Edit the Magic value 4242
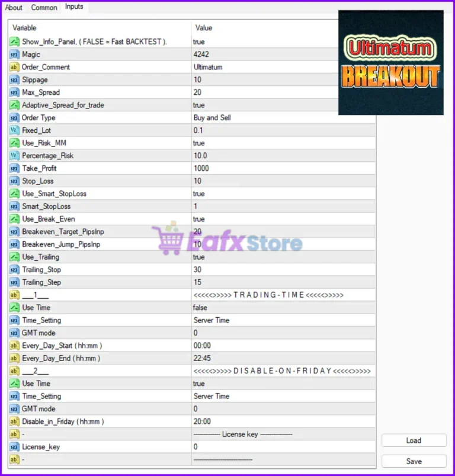 point(201,55)
